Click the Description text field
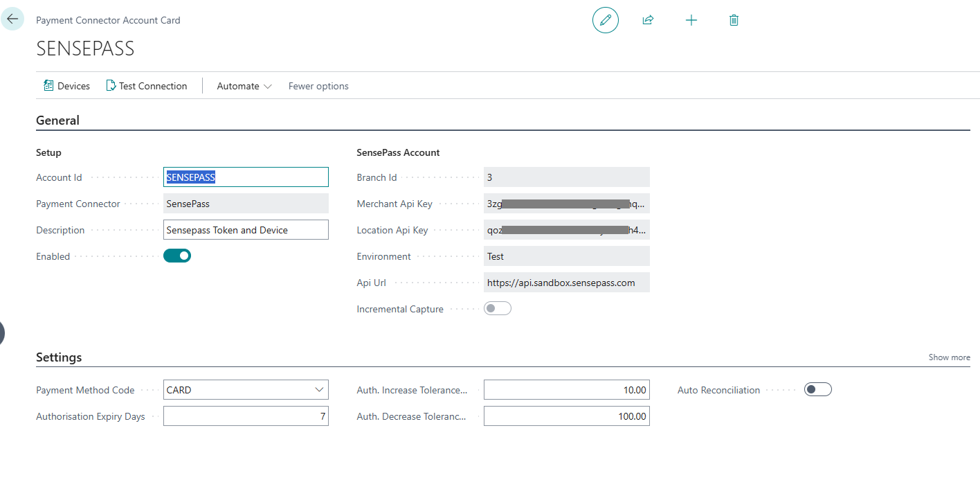Viewport: 980px width, 480px height. pyautogui.click(x=246, y=230)
